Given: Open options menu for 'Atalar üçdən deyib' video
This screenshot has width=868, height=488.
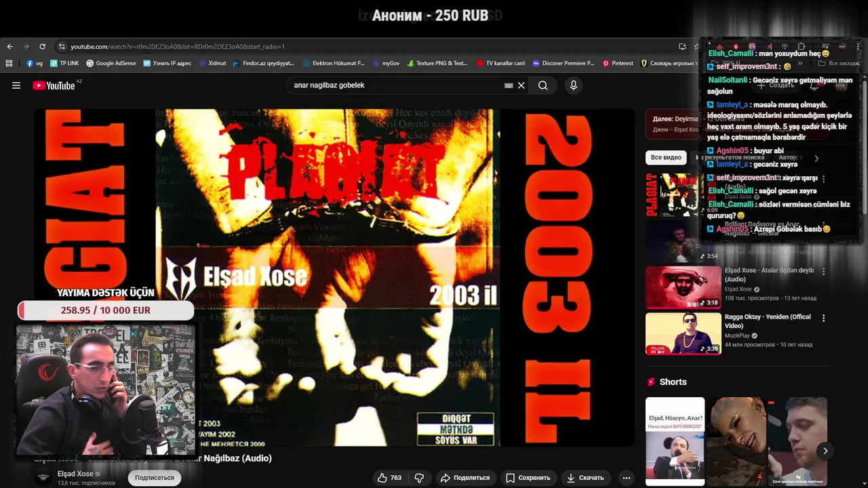Looking at the screenshot, I should coord(824,272).
